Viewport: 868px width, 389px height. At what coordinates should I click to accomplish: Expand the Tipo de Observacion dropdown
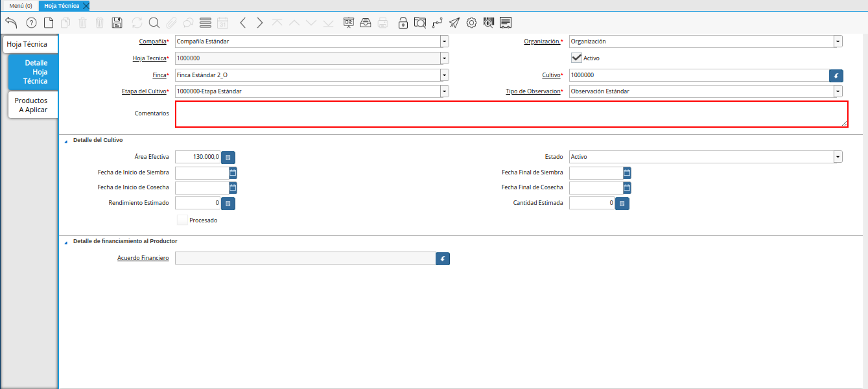tap(838, 91)
